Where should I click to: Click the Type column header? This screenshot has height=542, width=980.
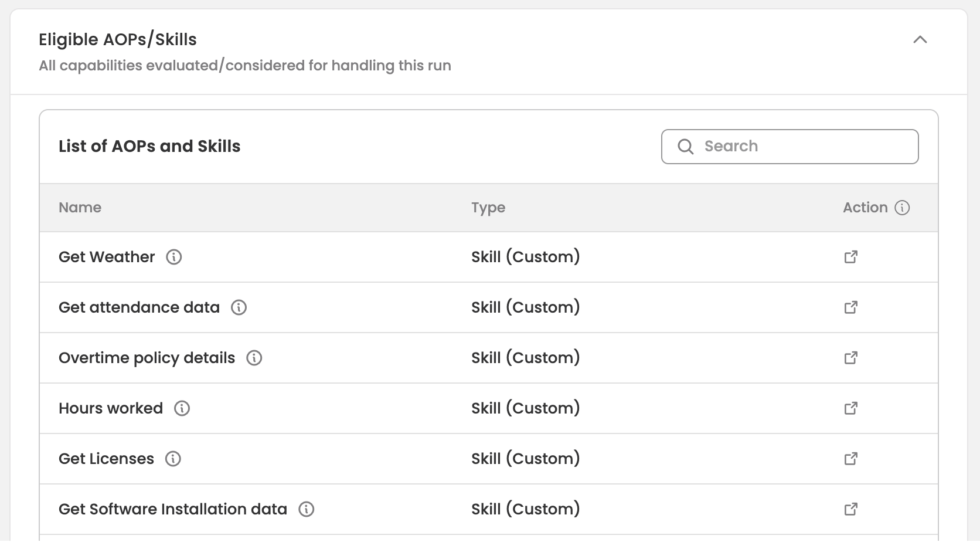point(488,208)
